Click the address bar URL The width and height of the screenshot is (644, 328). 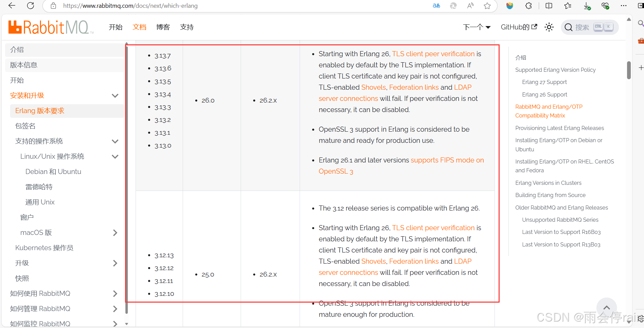(x=130, y=6)
